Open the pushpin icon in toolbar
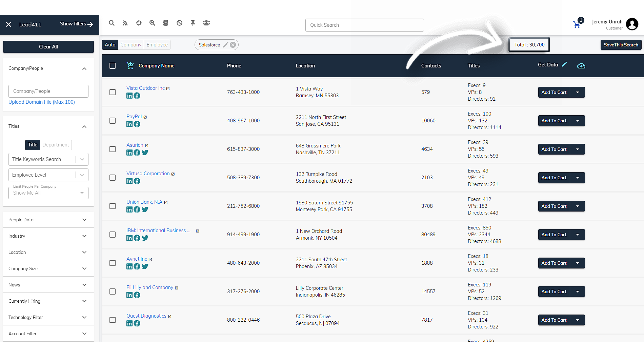Image resolution: width=644 pixels, height=342 pixels. point(193,23)
